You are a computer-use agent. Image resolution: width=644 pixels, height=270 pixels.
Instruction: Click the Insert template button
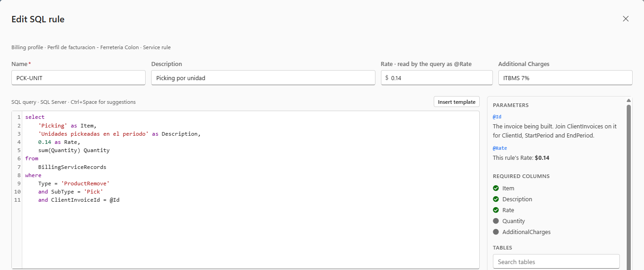[x=456, y=102]
